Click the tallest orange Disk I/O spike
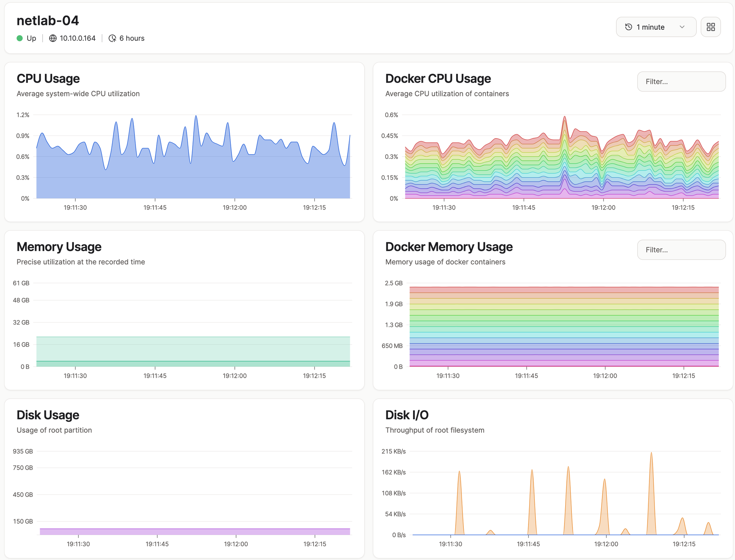Viewport: 735px width, 560px height. click(x=651, y=492)
